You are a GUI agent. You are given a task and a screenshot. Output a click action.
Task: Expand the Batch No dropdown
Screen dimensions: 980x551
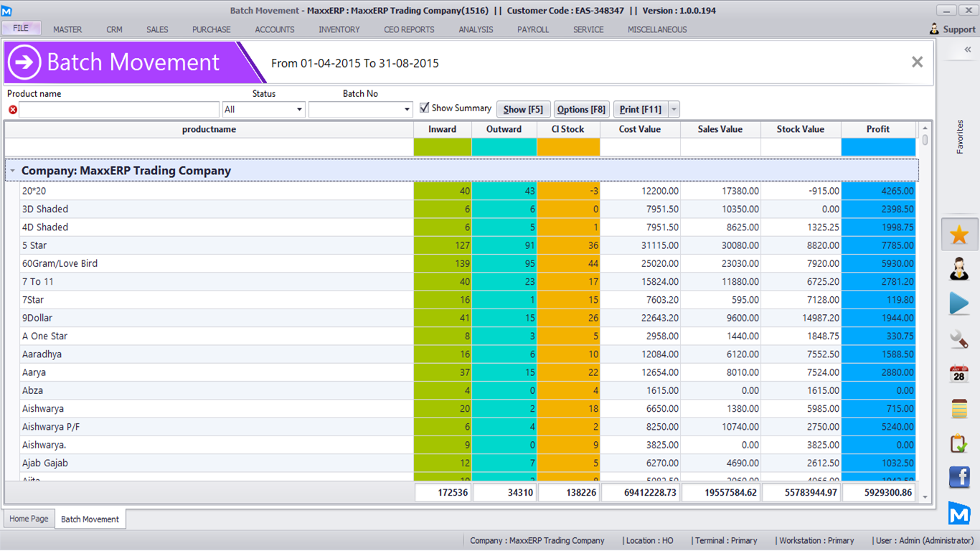point(407,110)
